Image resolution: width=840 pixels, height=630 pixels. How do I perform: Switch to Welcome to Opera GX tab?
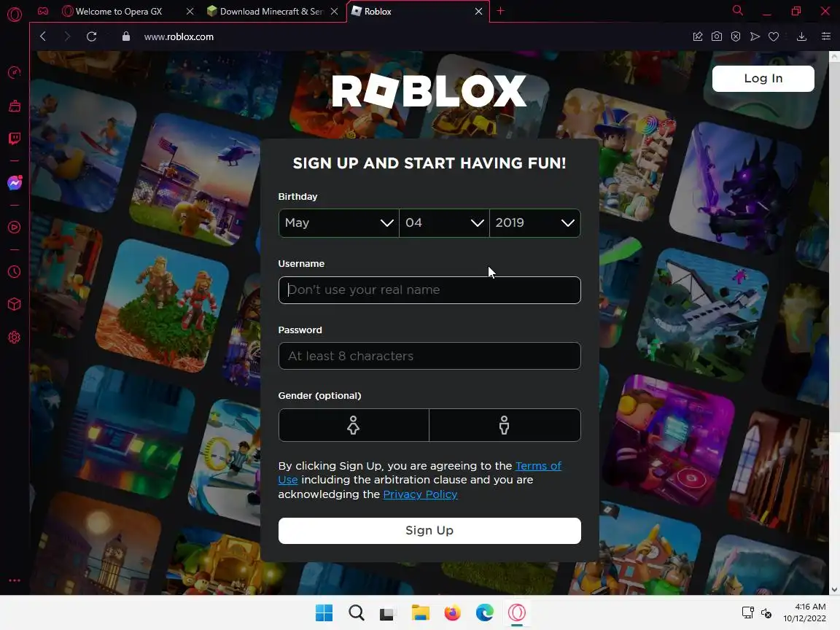click(x=119, y=11)
